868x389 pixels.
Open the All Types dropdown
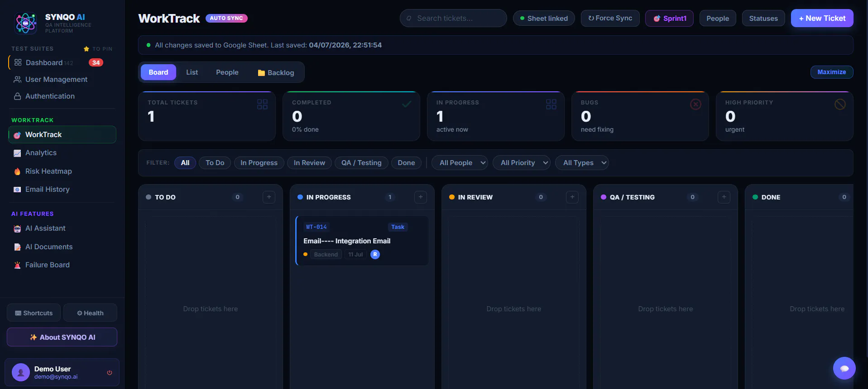click(x=582, y=163)
